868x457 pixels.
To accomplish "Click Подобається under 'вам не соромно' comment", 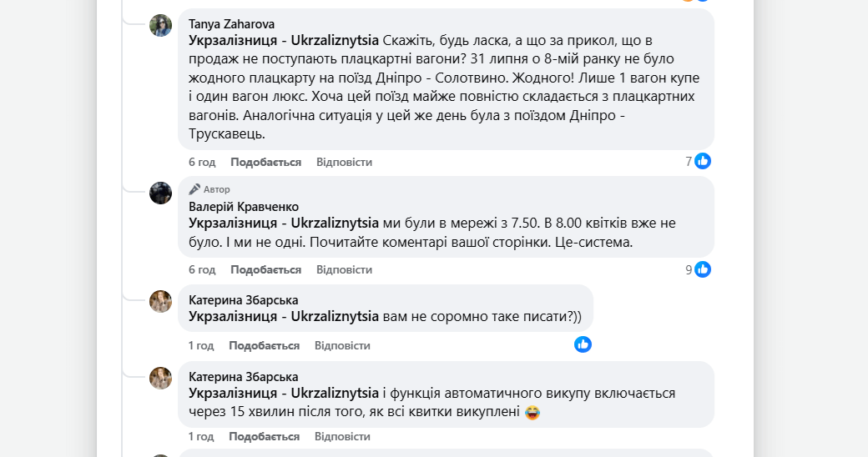I will coord(264,345).
